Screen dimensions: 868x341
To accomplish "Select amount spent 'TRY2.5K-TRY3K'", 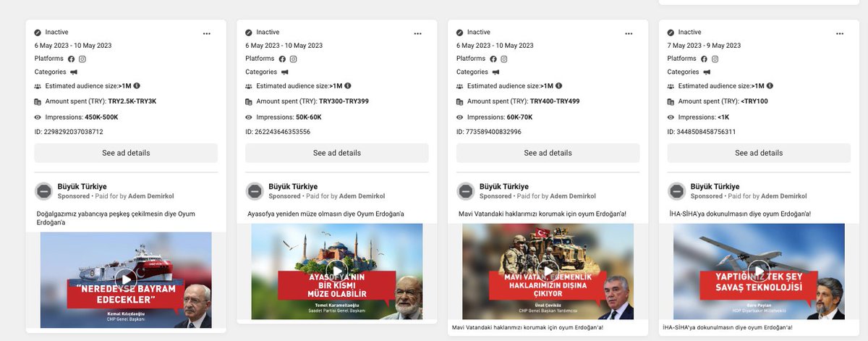I will (x=132, y=101).
